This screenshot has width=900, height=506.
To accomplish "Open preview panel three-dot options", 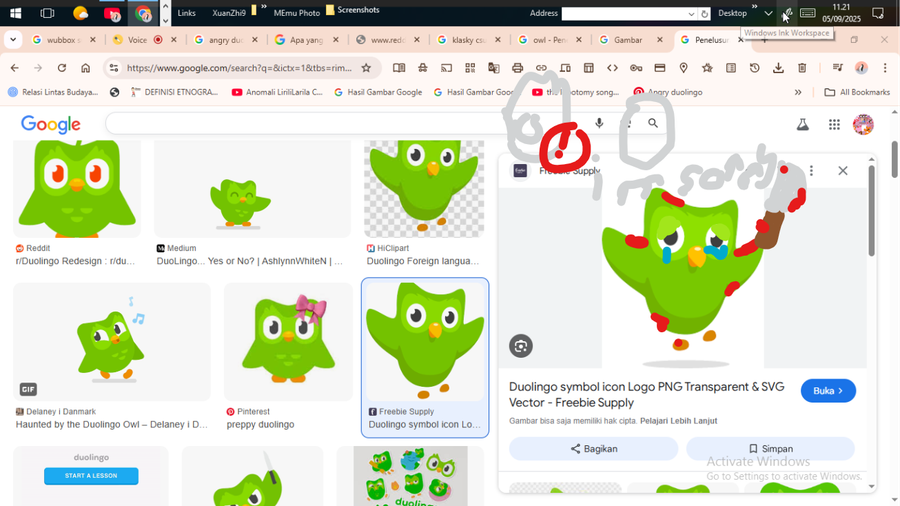I will click(x=811, y=170).
